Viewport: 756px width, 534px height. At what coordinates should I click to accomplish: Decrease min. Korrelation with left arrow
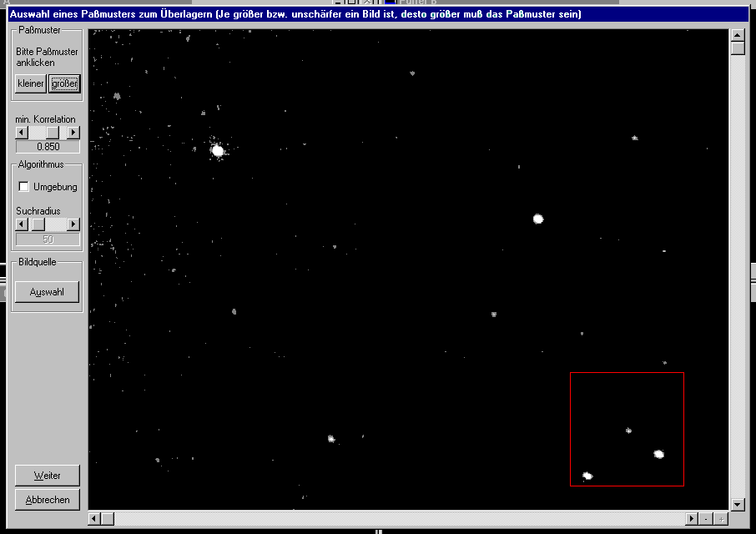[23, 133]
